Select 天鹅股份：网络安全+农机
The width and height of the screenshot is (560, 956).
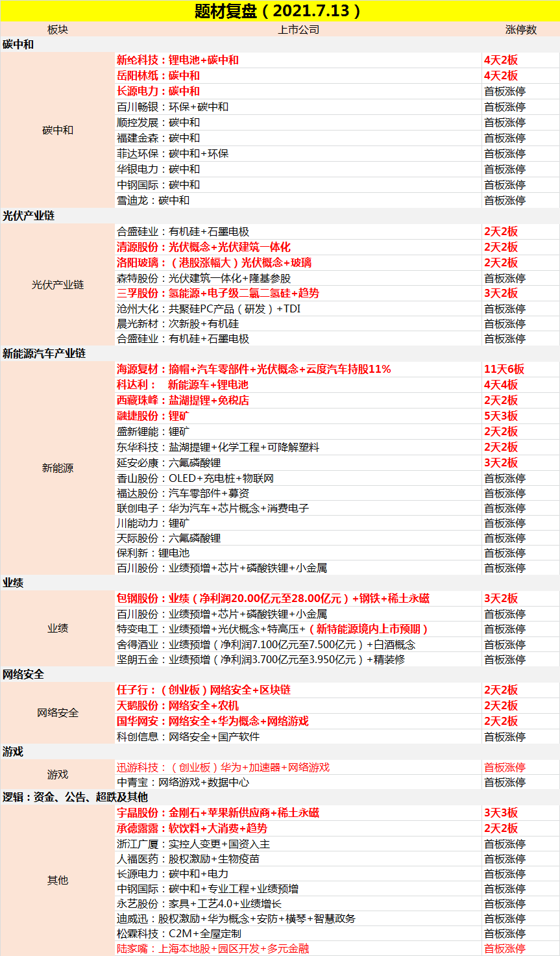tap(178, 705)
